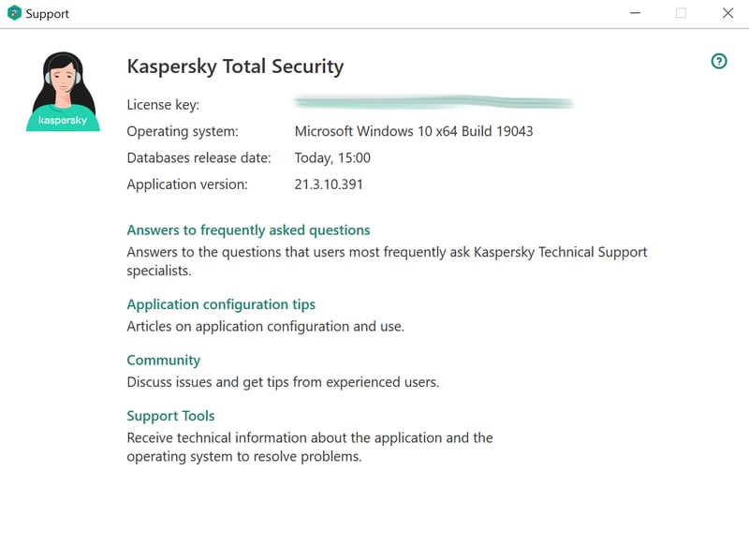Screen dimensions: 749x560
Task: Click the support agent avatar image
Action: point(63,91)
